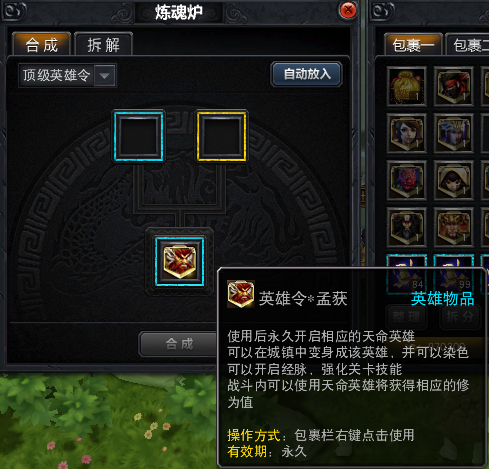489x469 pixels.
Task: Switch to the 合成 tab
Action: click(42, 44)
